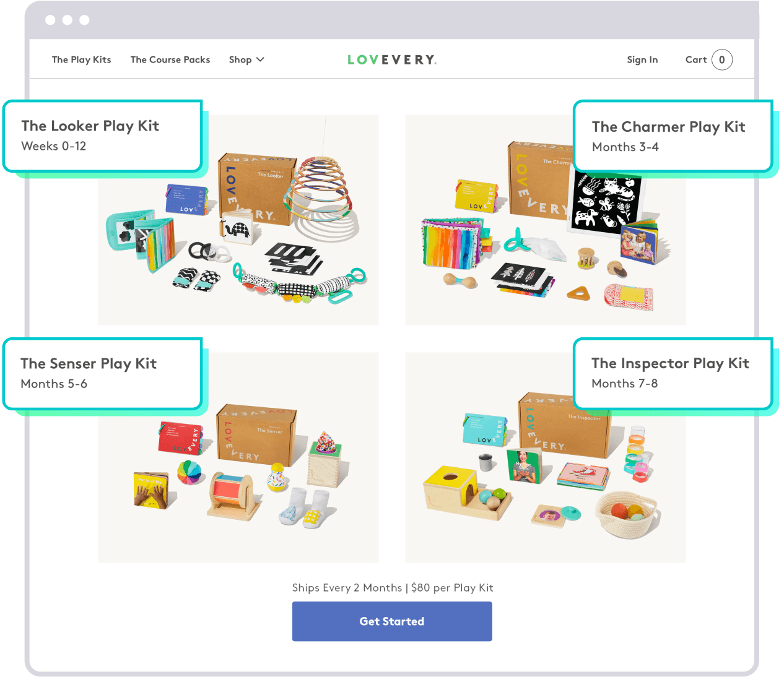Screen dimensions: 784x695
Task: Open the cart count badge showing 0
Action: coord(722,60)
